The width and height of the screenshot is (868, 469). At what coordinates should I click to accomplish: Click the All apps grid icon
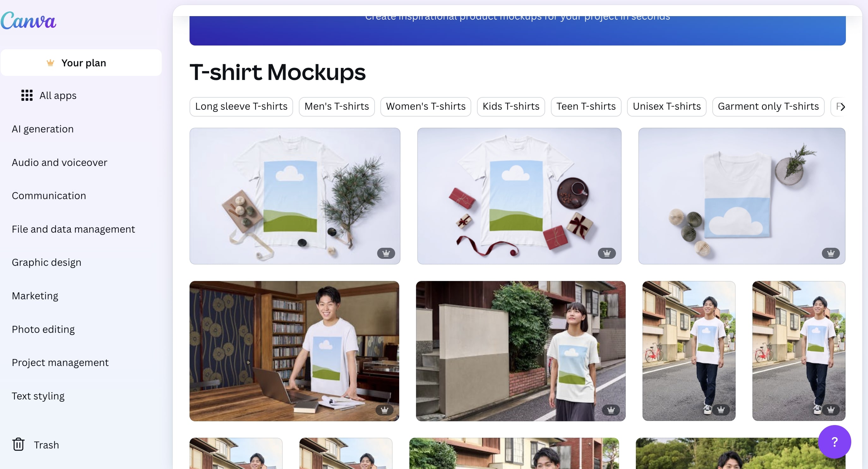coord(27,95)
